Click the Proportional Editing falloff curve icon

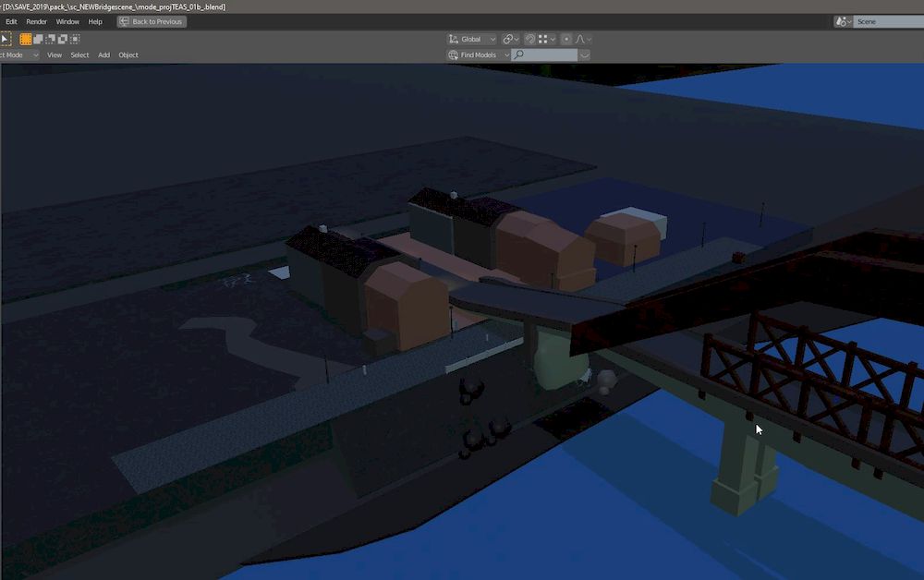tap(582, 39)
